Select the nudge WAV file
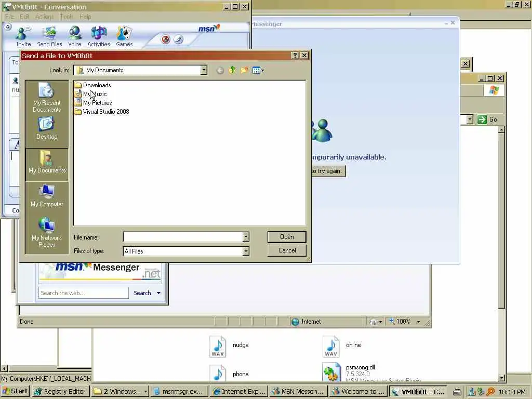The height and width of the screenshot is (399, 532). tap(229, 346)
